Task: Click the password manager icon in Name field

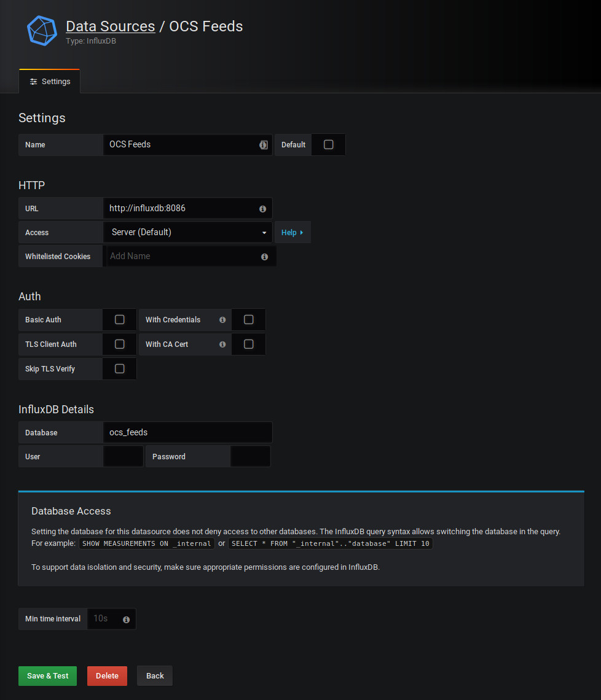Action: tap(264, 145)
